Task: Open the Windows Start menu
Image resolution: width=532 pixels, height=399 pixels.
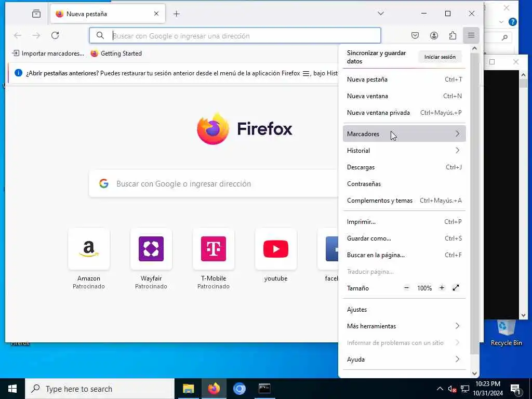Action: click(x=12, y=389)
